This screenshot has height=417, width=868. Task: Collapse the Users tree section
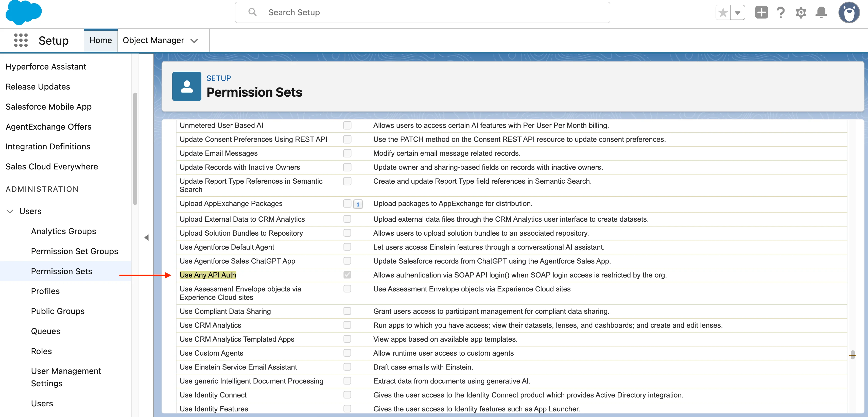point(10,211)
